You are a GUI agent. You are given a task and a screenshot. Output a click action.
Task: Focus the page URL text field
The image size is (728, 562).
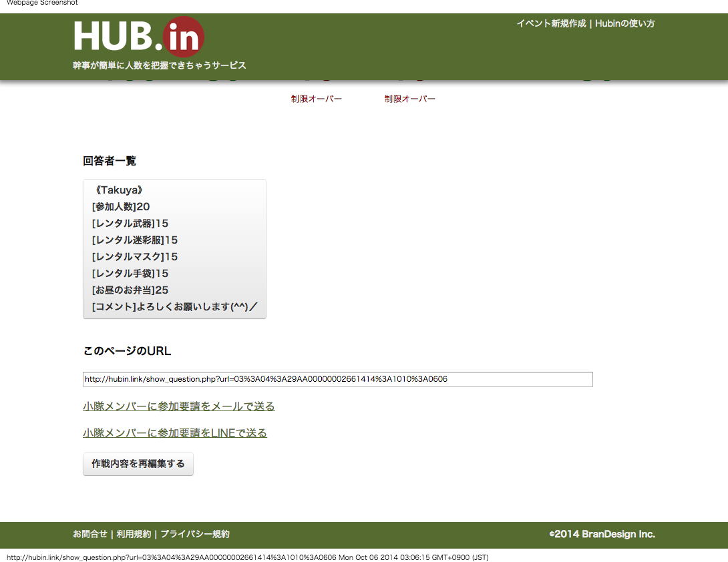pyautogui.click(x=337, y=379)
